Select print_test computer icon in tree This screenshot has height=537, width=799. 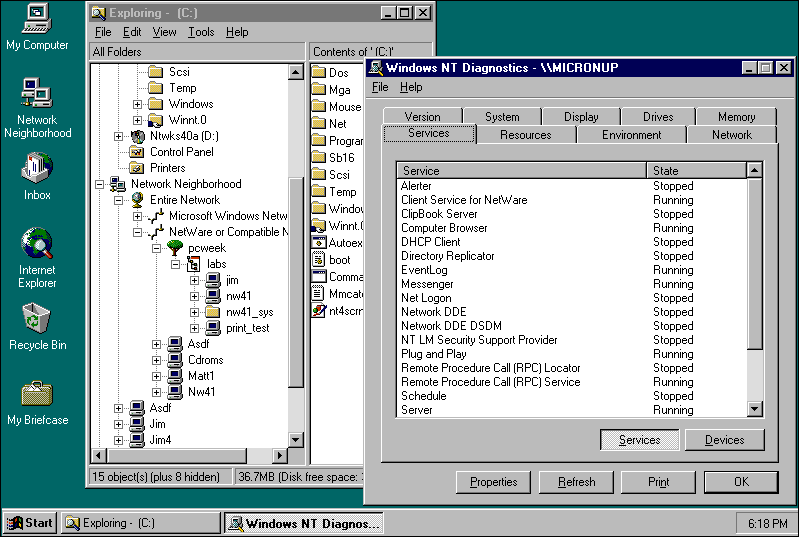(213, 328)
